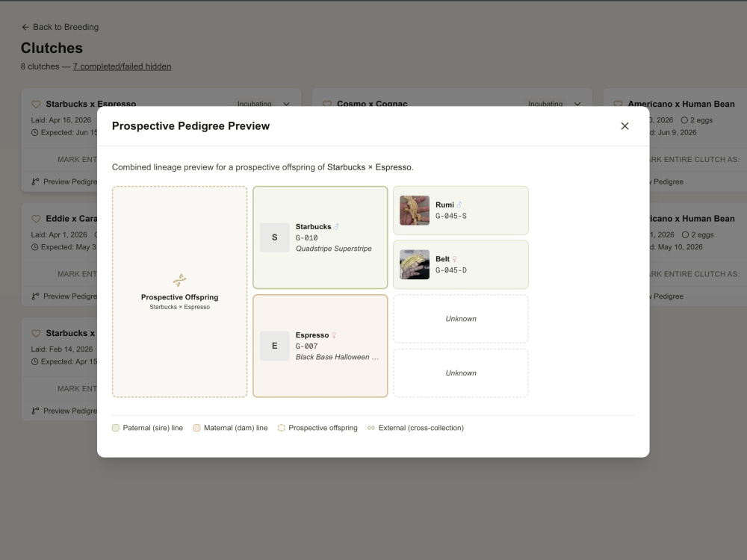Click Paternal (sire) line legend swatch
The image size is (747, 560).
pos(116,428)
